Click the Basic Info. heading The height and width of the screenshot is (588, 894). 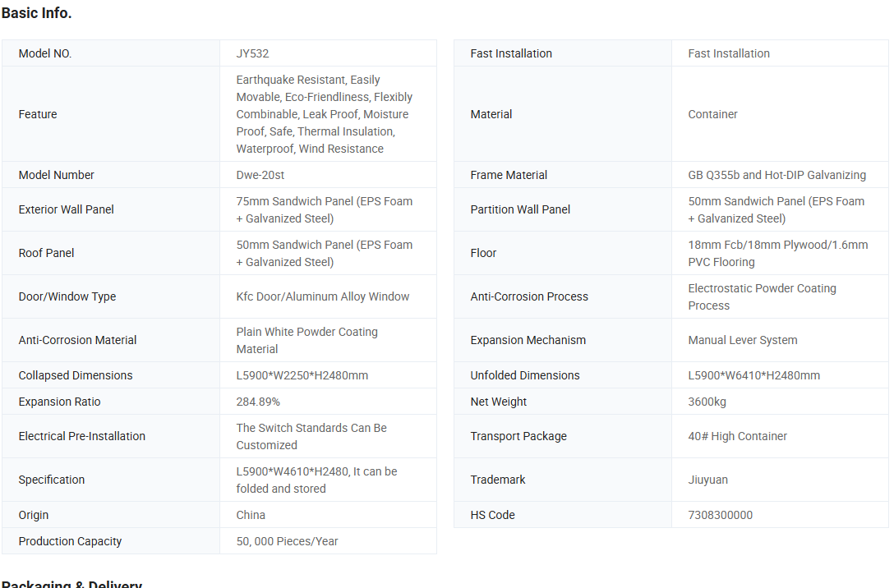point(36,13)
